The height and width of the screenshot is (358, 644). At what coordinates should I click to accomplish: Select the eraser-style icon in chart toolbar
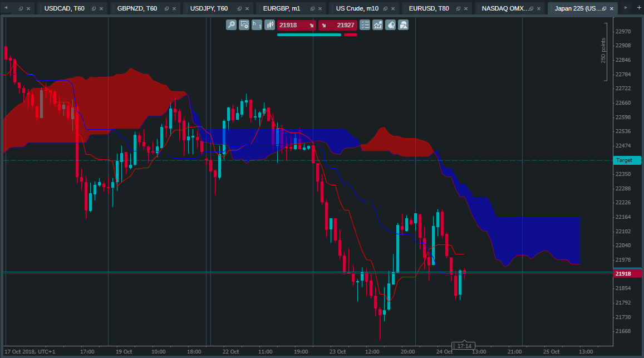point(390,25)
